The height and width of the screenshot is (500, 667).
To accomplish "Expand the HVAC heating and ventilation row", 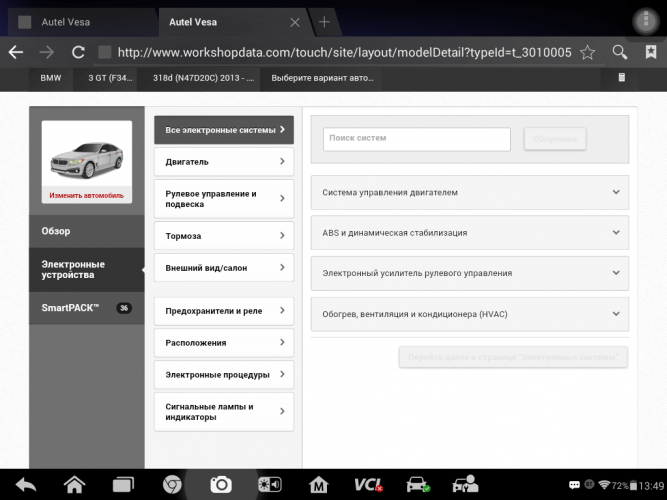I will (x=470, y=314).
